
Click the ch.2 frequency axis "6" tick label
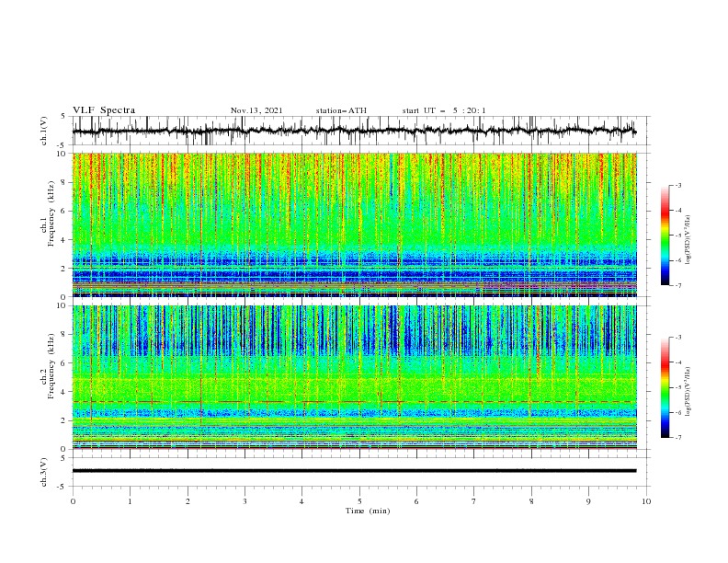tap(64, 363)
